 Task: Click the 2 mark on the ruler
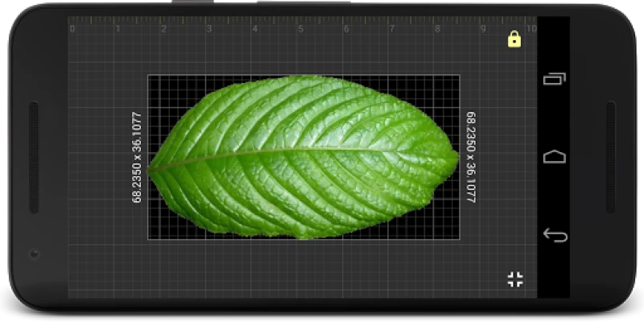coord(163,29)
